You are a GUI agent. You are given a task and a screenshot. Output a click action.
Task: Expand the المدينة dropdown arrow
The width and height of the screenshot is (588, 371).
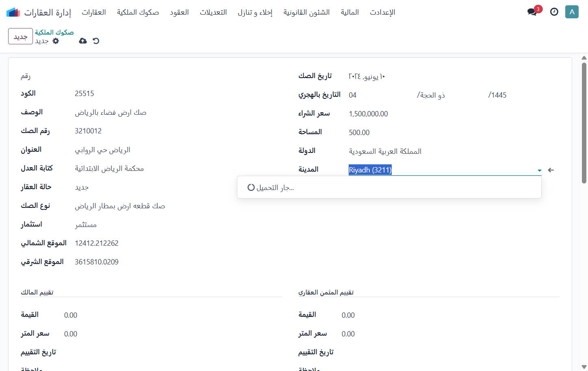(x=539, y=170)
